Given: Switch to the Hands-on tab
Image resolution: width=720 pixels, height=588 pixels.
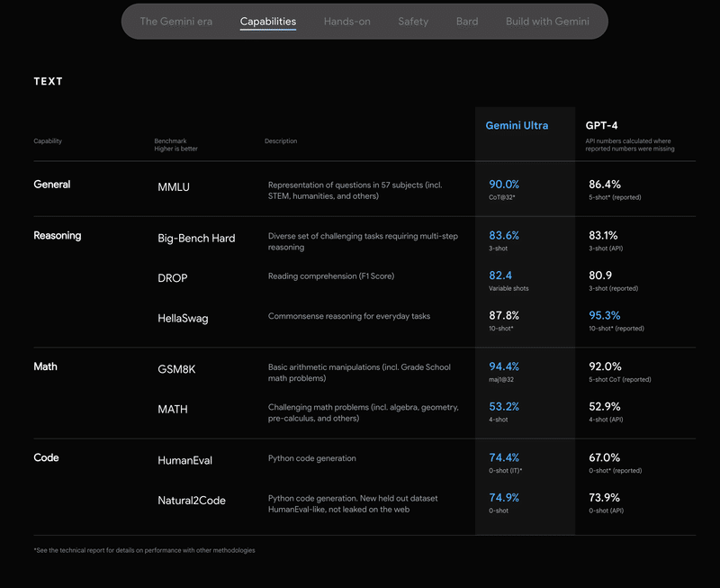Looking at the screenshot, I should click(346, 22).
